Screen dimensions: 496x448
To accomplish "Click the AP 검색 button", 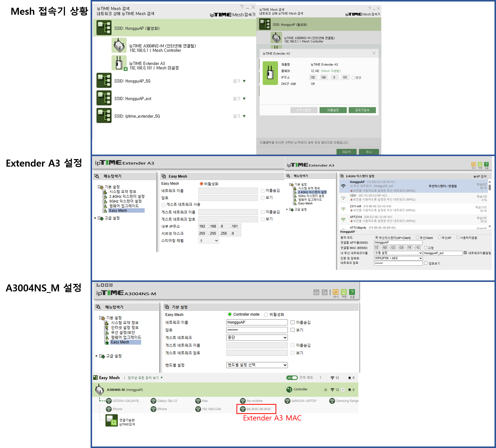I will click(480, 176).
